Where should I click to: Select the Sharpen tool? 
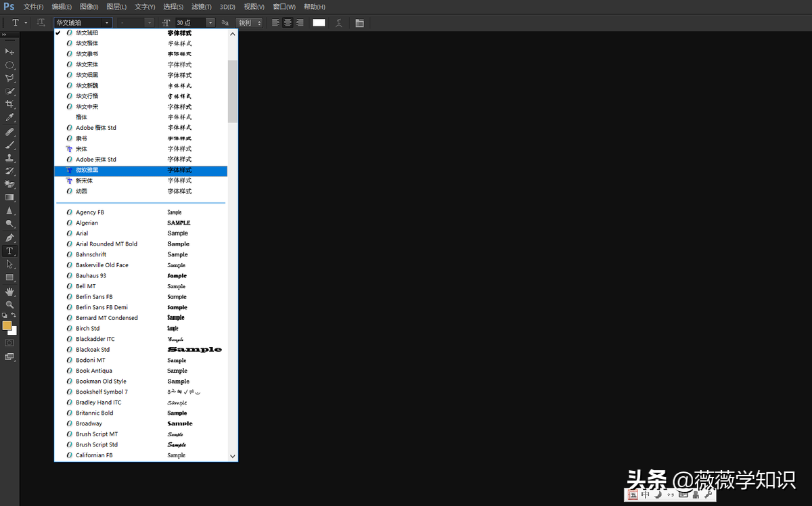click(x=9, y=210)
